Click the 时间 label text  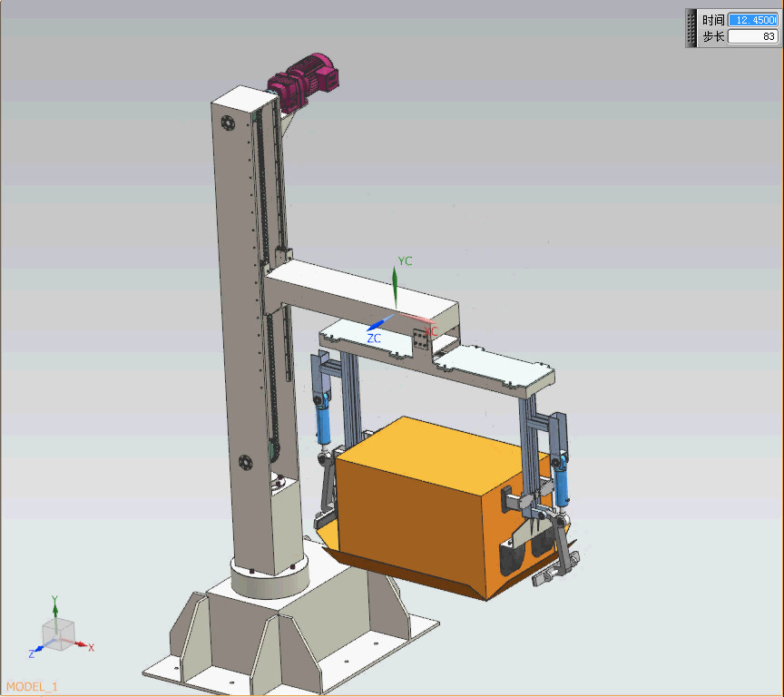(713, 20)
